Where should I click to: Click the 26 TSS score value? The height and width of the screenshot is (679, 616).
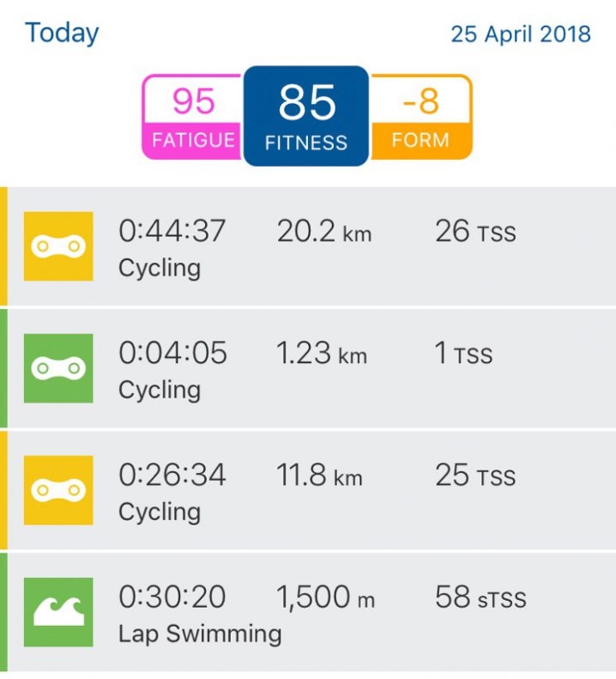click(x=475, y=232)
